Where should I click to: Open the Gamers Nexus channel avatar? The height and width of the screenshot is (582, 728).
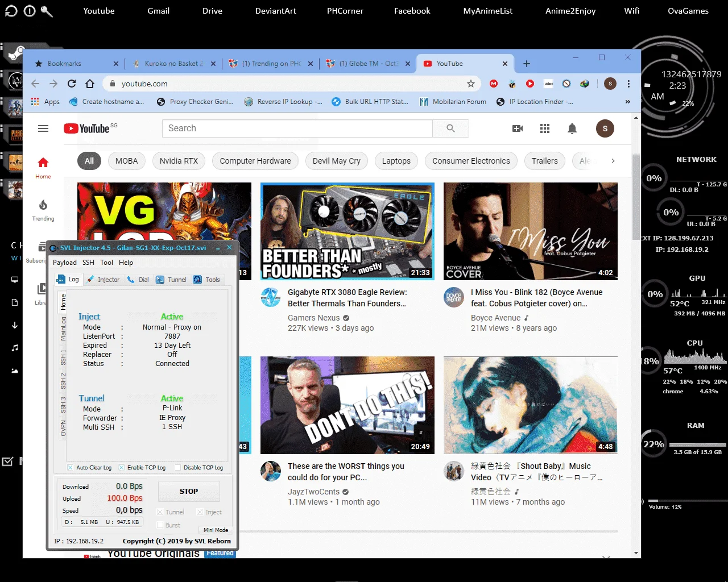tap(271, 297)
